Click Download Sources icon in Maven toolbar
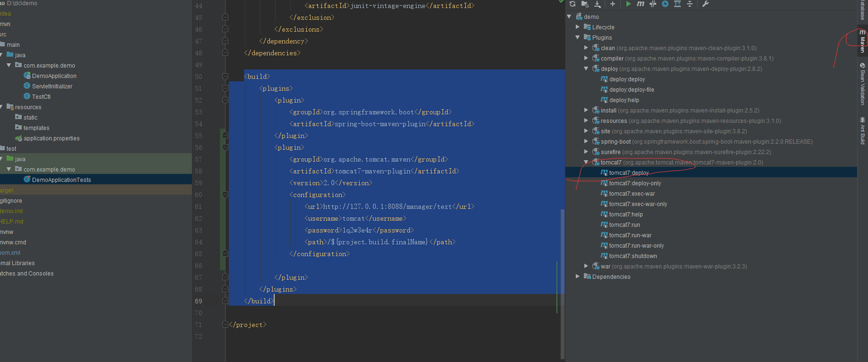 pyautogui.click(x=598, y=4)
